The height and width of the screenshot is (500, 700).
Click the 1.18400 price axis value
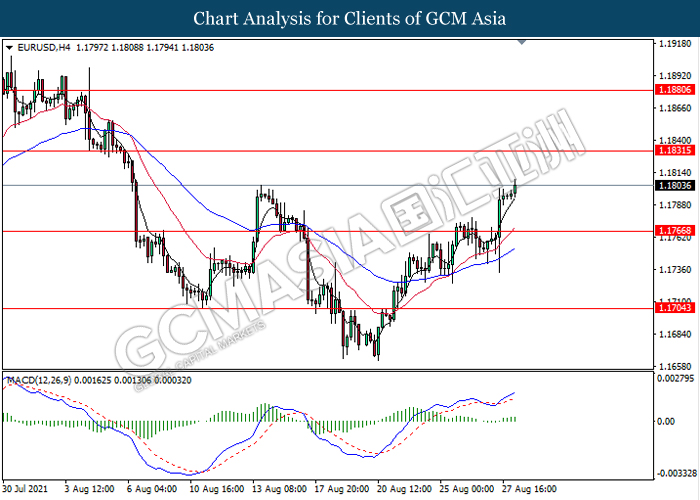pos(675,140)
